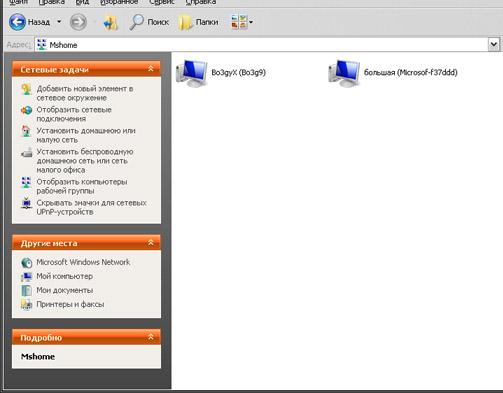Open the Правка menu
The height and width of the screenshot is (393, 503).
tap(51, 2)
